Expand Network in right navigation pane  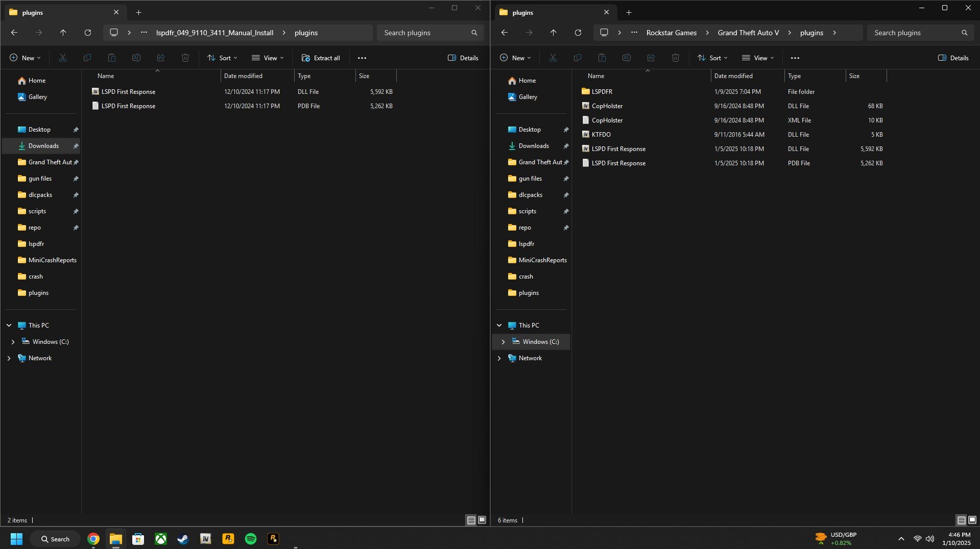tap(499, 358)
